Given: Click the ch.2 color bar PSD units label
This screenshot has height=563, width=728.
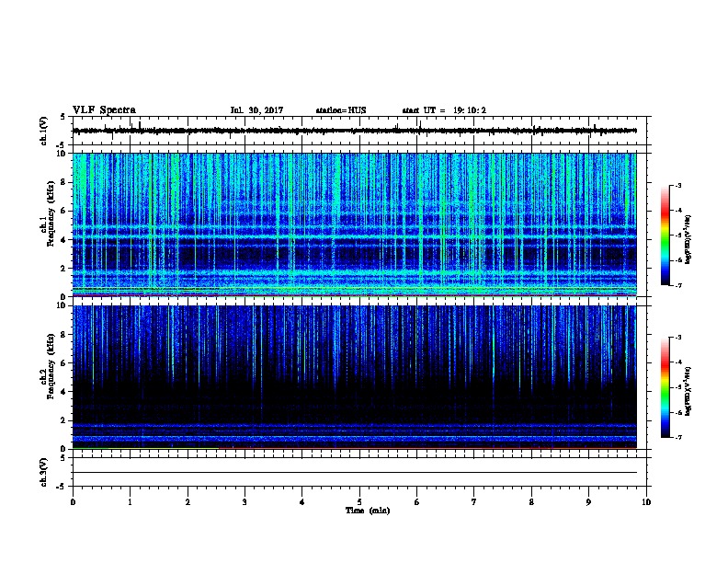Looking at the screenshot, I should (688, 392).
